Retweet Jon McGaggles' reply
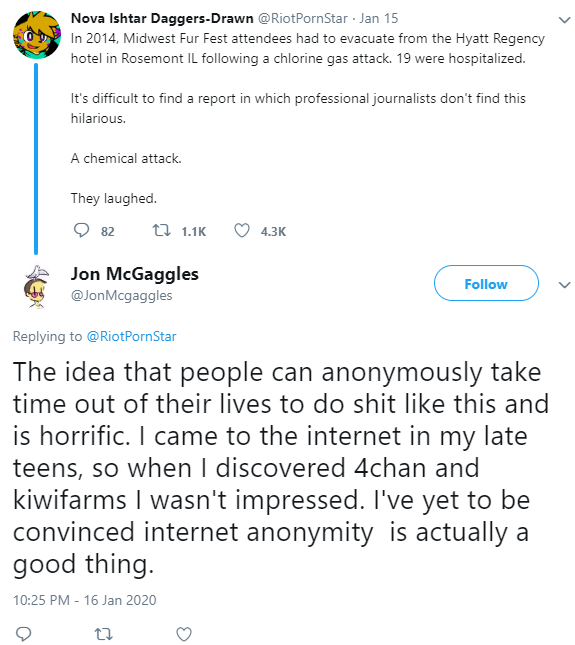 (104, 634)
